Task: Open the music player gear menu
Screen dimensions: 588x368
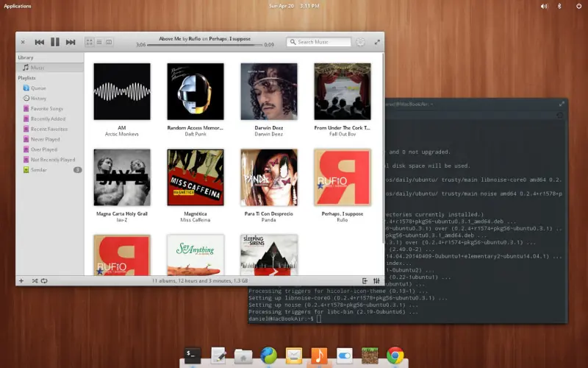Action: pyautogui.click(x=360, y=42)
